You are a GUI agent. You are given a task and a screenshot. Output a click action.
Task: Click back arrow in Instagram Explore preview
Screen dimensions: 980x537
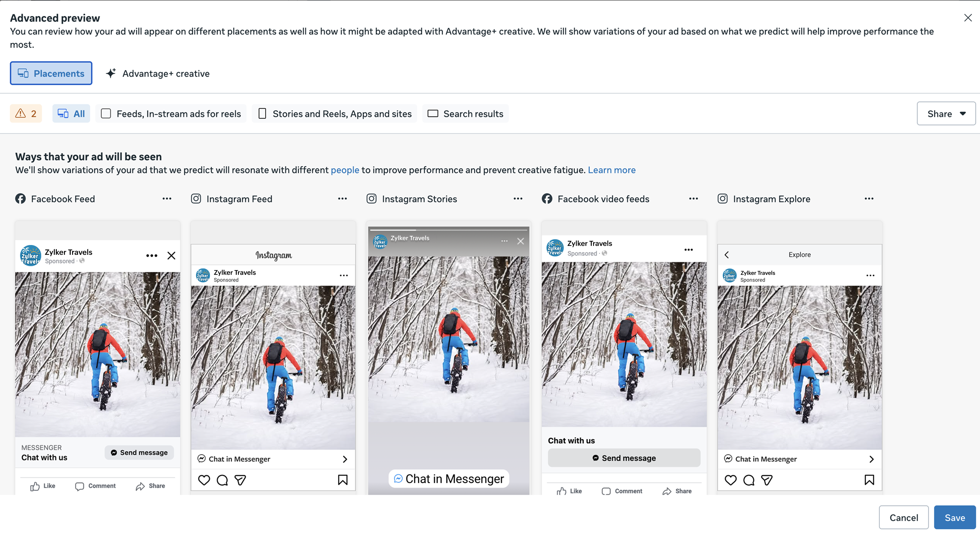point(726,255)
